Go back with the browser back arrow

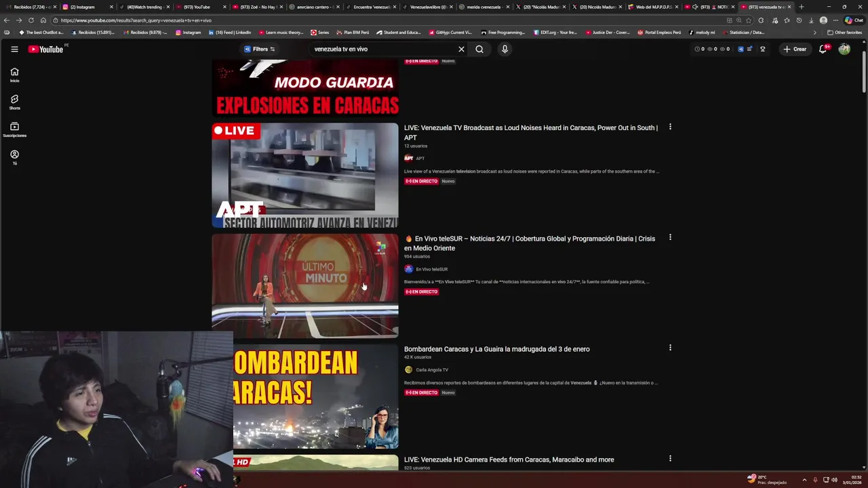(7, 20)
